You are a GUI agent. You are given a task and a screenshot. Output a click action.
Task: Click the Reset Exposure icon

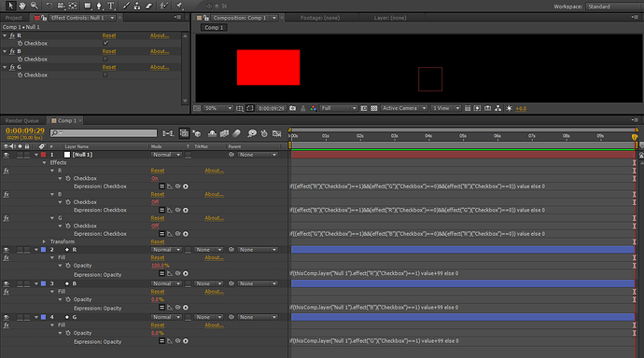point(510,108)
